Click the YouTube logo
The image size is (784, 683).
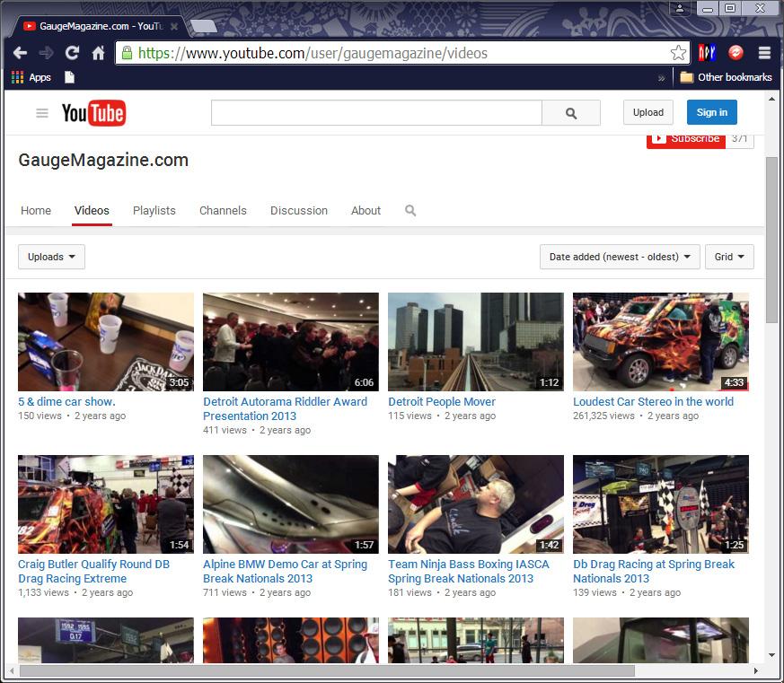point(93,113)
